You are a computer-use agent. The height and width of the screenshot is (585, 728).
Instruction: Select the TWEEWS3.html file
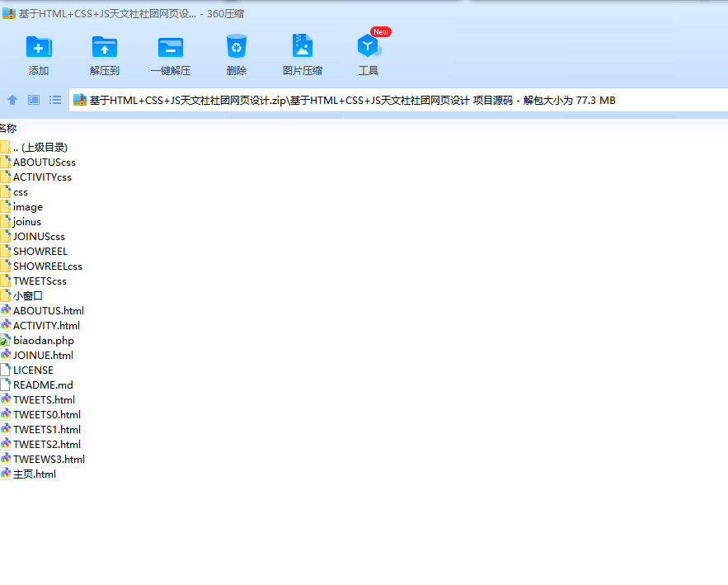pyautogui.click(x=43, y=460)
